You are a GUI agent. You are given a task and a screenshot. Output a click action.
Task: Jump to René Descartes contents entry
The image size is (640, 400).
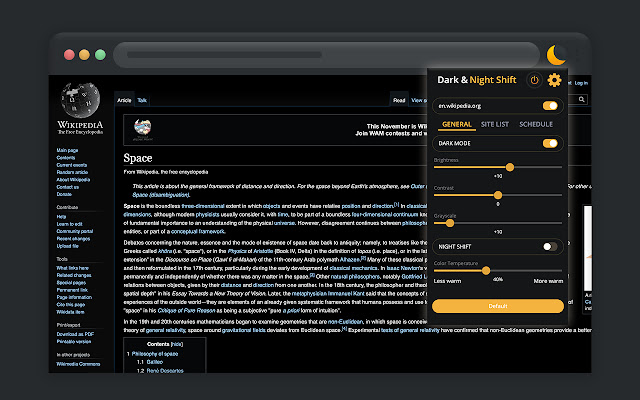[165, 371]
